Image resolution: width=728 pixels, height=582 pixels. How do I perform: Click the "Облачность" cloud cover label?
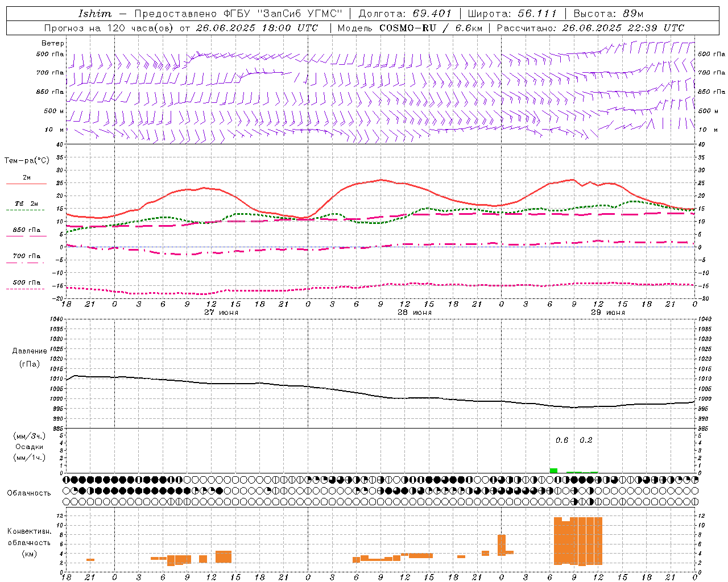click(x=29, y=493)
